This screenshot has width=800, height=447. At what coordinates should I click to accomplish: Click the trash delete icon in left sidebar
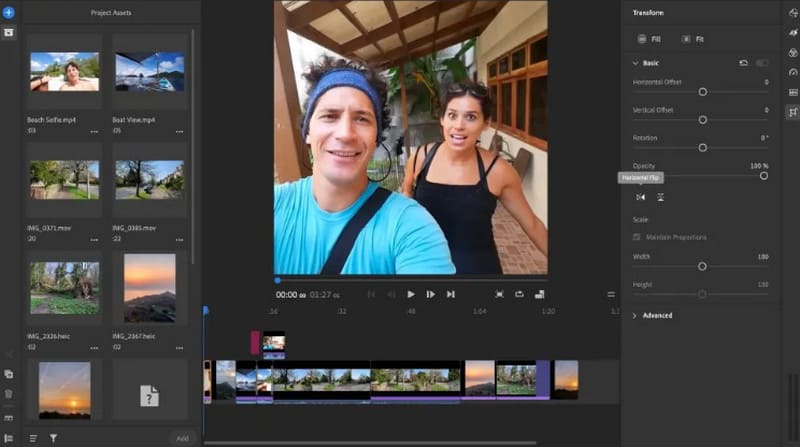point(8,394)
